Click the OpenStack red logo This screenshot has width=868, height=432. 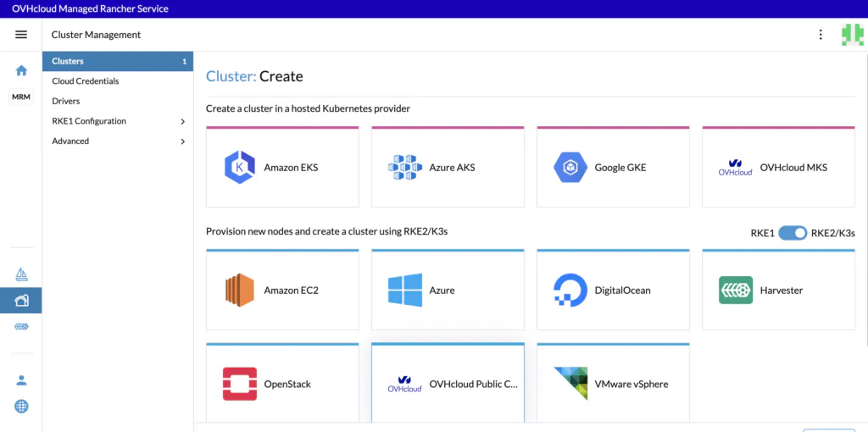[x=240, y=384]
